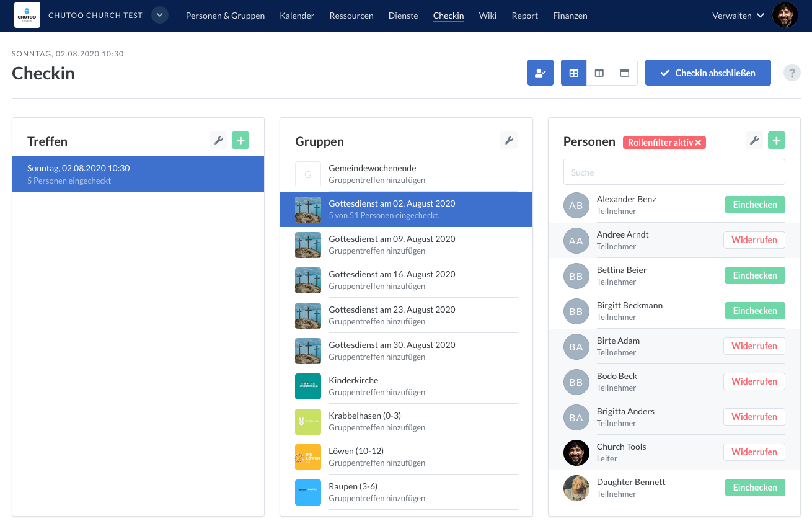
Task: Open the help question mark icon
Action: (x=792, y=73)
